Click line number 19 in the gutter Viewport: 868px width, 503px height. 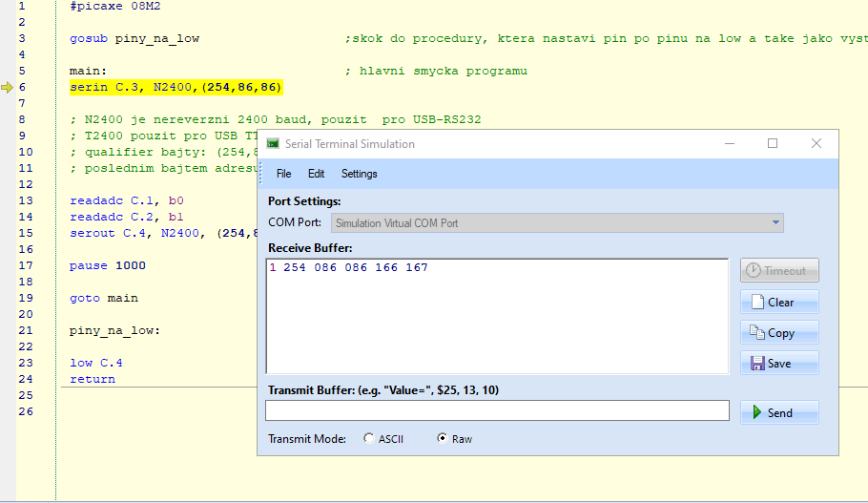[21, 298]
